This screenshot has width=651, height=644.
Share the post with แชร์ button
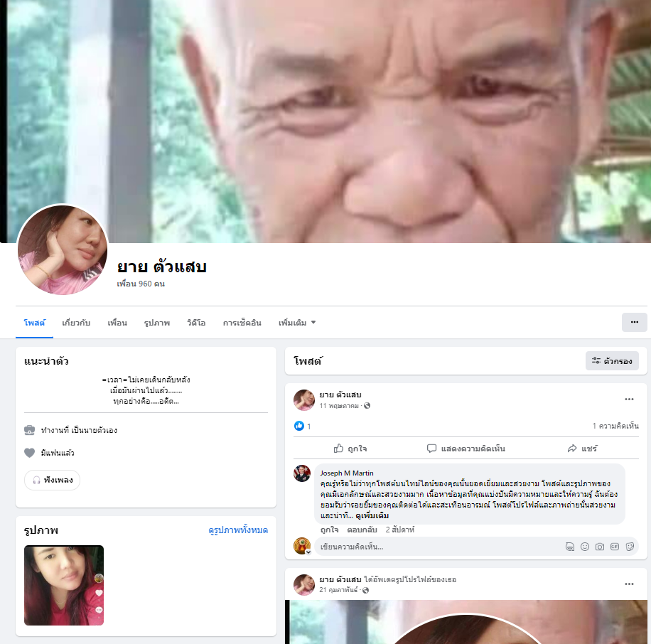click(x=582, y=449)
